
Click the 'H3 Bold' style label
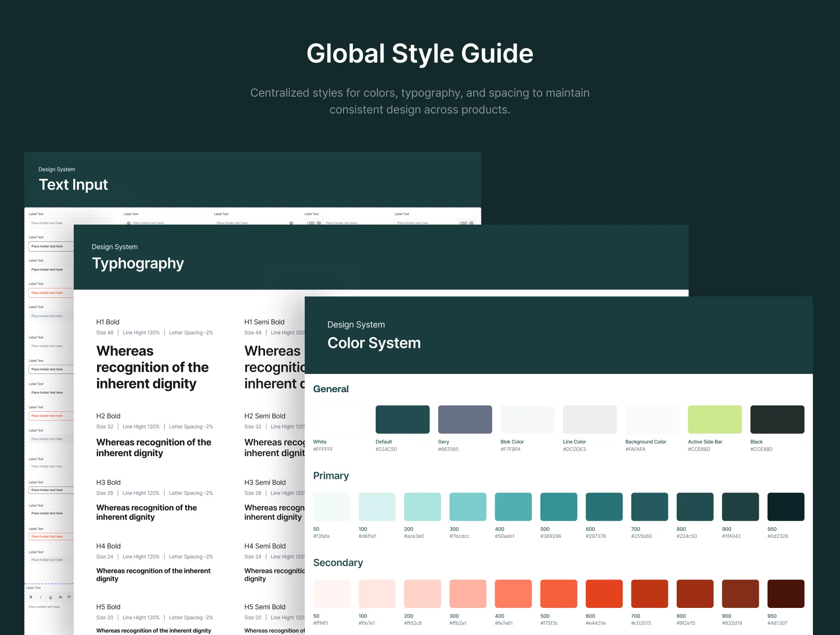click(108, 482)
